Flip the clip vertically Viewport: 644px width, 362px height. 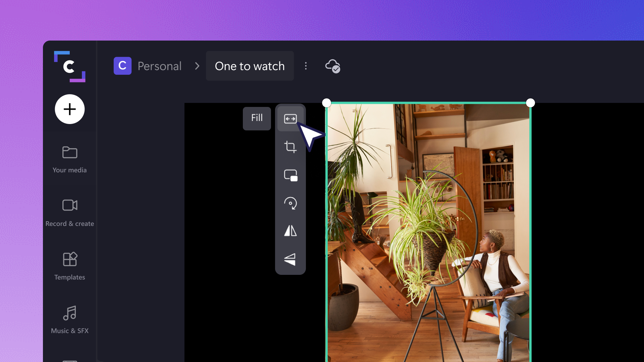(290, 259)
